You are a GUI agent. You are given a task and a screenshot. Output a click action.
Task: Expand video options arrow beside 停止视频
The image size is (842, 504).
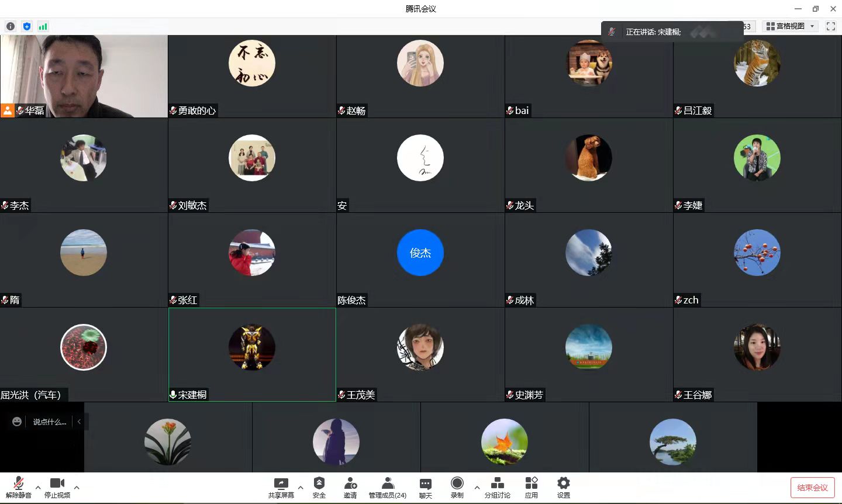pos(77,487)
